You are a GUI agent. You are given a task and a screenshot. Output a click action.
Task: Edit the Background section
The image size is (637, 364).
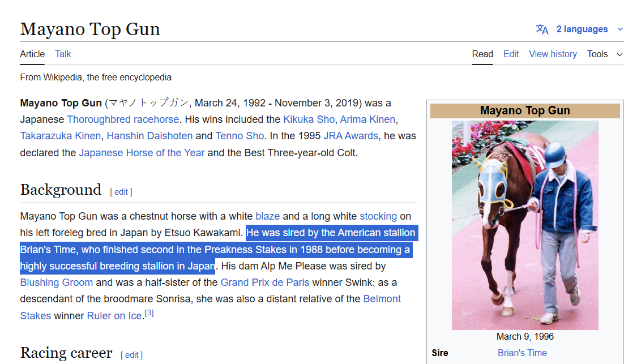121,192
